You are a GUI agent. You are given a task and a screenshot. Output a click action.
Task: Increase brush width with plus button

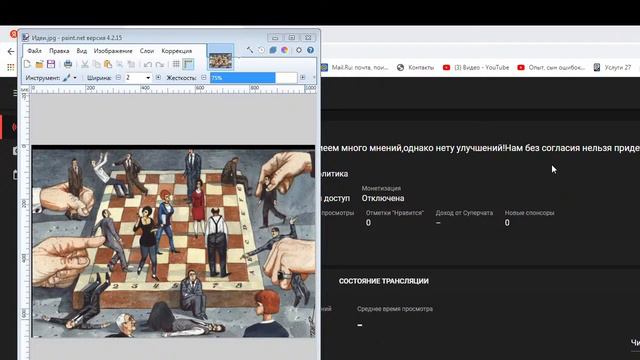[x=158, y=78]
